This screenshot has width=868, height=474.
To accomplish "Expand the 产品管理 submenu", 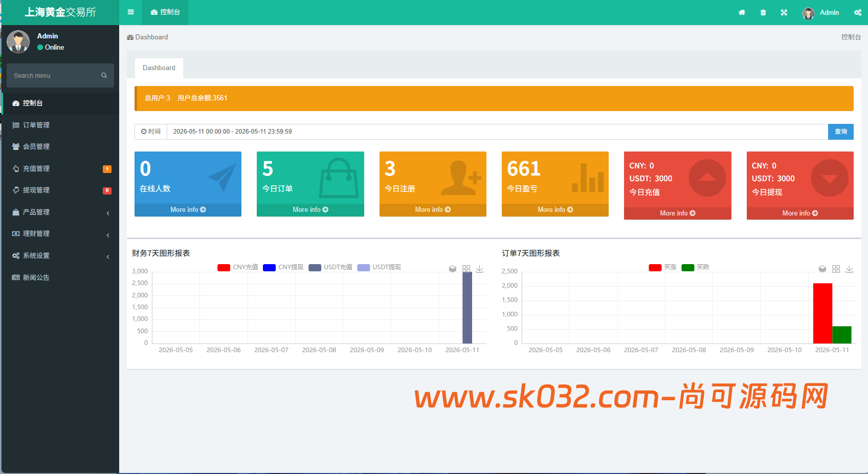I will pyautogui.click(x=60, y=212).
